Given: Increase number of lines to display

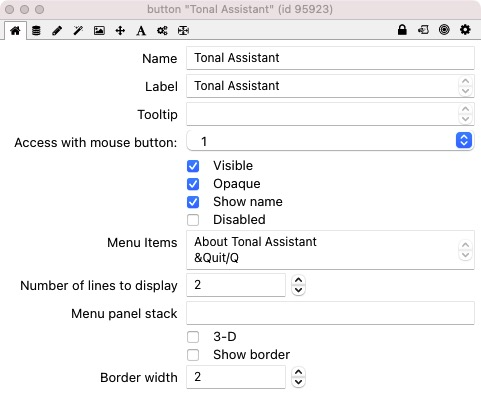Looking at the screenshot, I should (298, 280).
